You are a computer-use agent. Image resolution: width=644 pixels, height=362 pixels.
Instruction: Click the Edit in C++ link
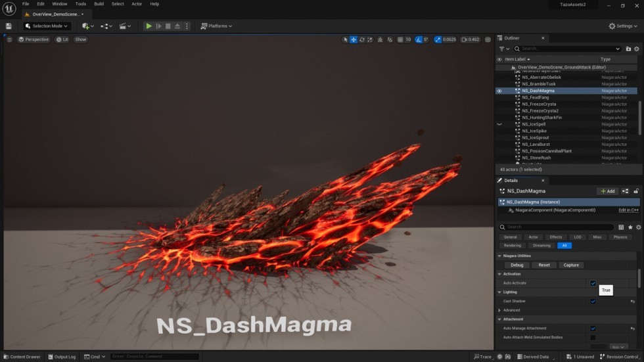(628, 210)
